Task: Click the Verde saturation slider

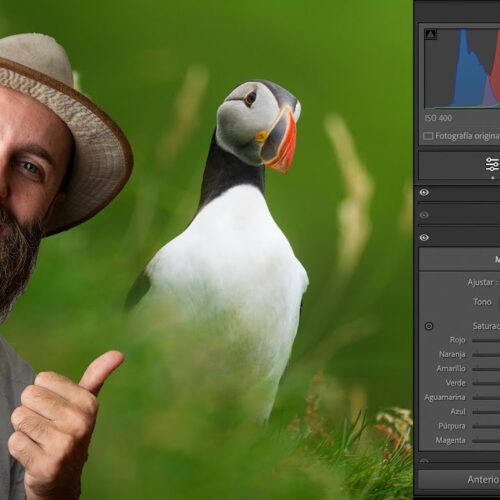Action: pyautogui.click(x=486, y=384)
